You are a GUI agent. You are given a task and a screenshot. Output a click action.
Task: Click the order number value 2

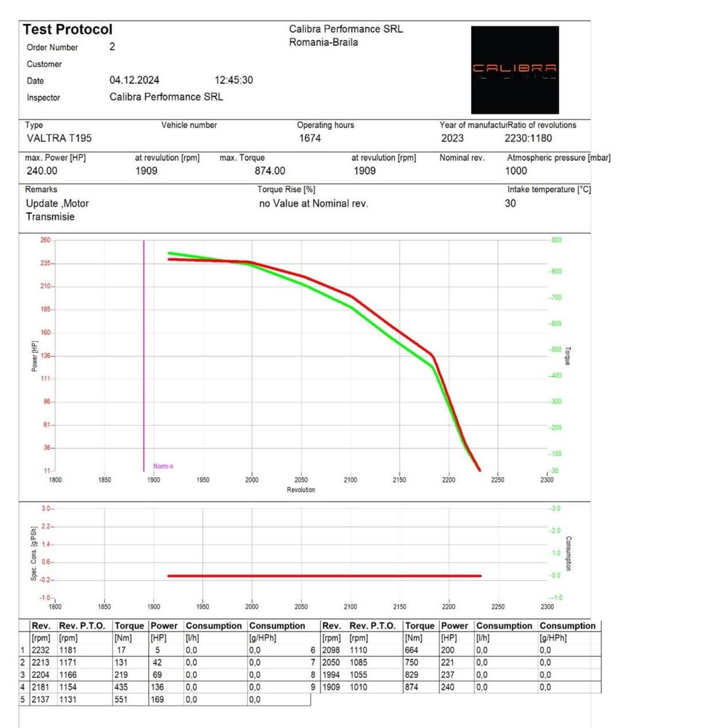112,46
